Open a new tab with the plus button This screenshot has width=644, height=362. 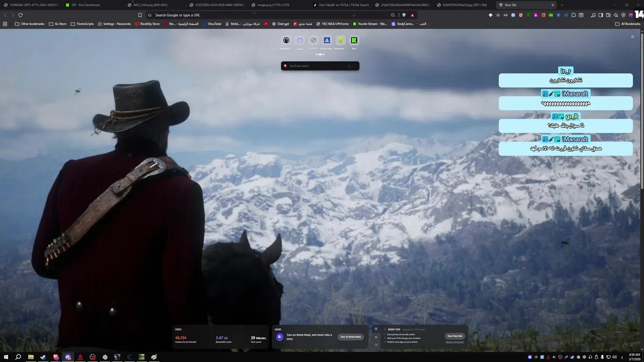(x=561, y=5)
